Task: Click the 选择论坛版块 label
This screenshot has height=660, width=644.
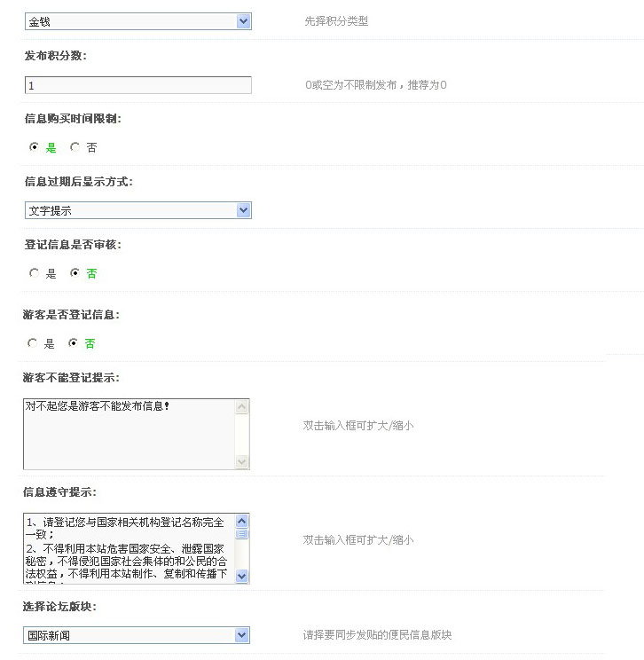Action: (x=59, y=607)
